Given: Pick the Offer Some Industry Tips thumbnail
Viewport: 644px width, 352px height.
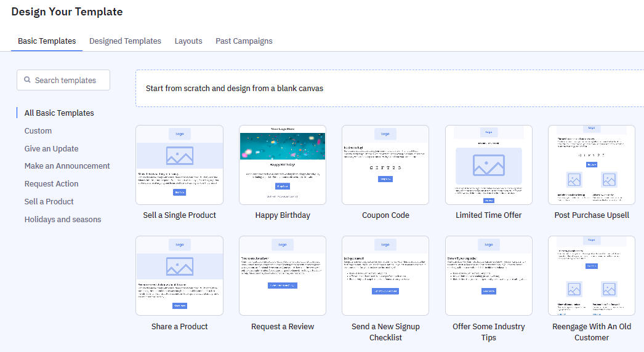Looking at the screenshot, I should pos(489,276).
